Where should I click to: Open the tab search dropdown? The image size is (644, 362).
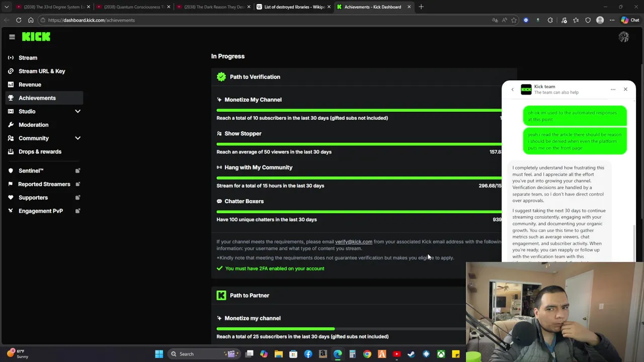(x=7, y=7)
